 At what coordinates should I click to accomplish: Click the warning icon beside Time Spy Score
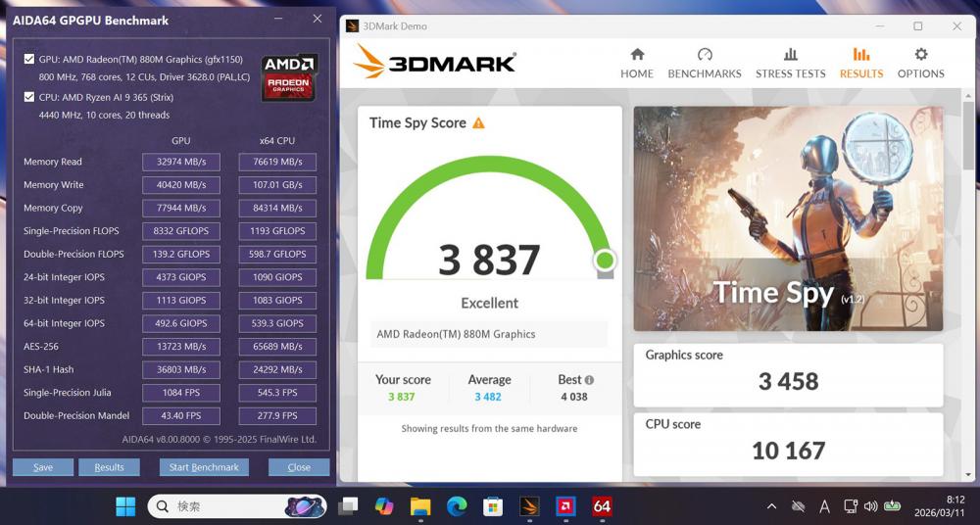coord(479,123)
